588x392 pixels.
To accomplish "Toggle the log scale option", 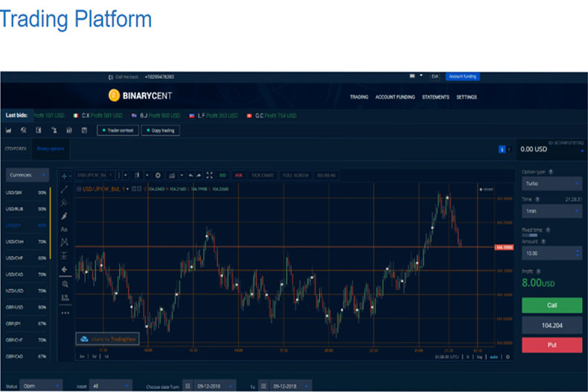I will [x=479, y=357].
